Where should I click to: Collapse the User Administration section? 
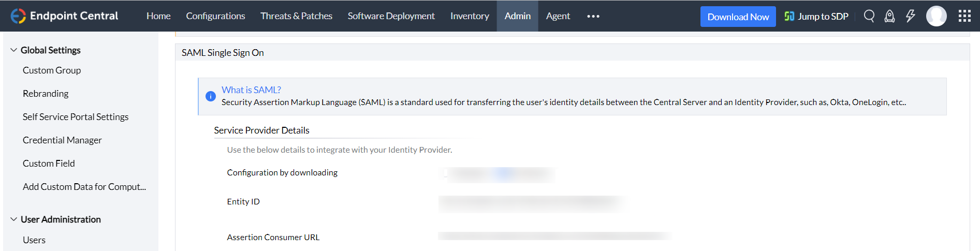tap(14, 219)
